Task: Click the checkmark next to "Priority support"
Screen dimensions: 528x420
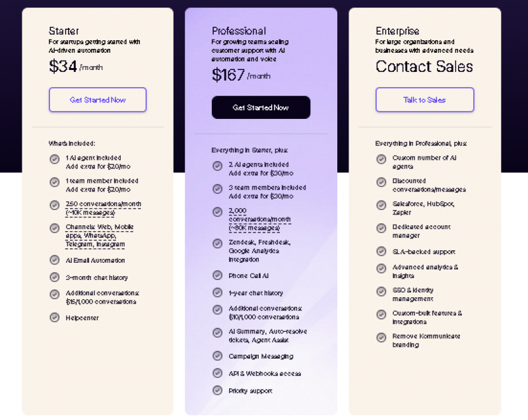Action: tap(217, 390)
